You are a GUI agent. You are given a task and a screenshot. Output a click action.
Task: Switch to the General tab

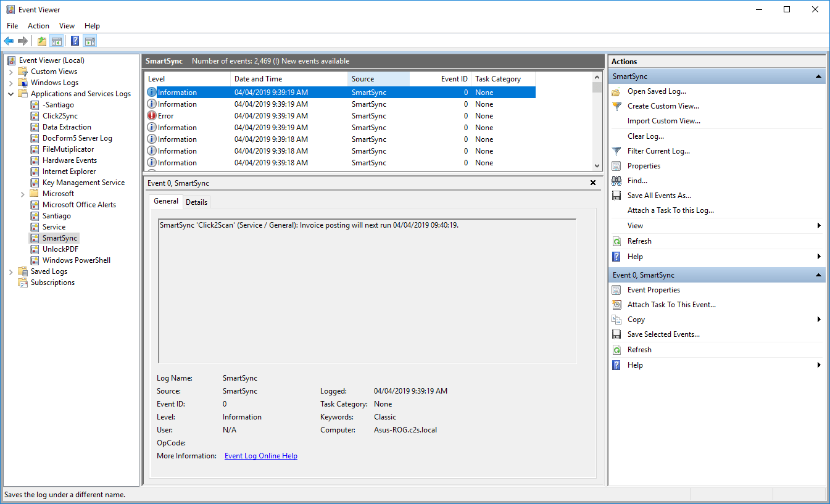point(166,201)
